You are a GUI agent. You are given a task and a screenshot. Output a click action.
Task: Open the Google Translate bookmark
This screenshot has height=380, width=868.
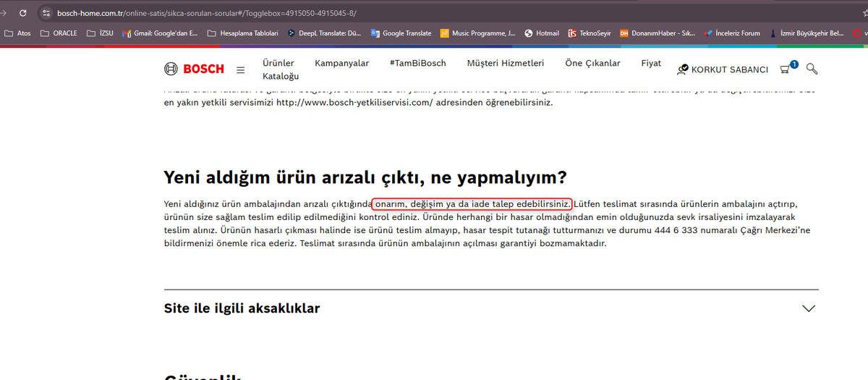click(x=401, y=33)
